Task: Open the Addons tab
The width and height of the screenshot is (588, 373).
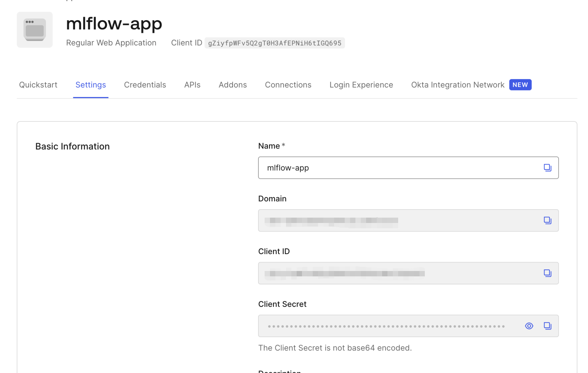Action: pos(233,85)
